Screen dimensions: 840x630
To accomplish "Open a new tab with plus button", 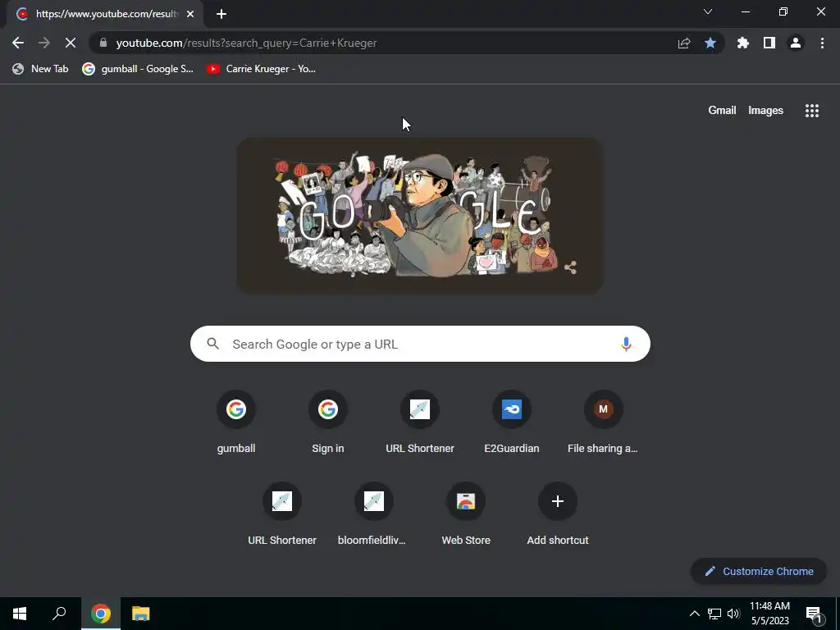I will [x=221, y=14].
